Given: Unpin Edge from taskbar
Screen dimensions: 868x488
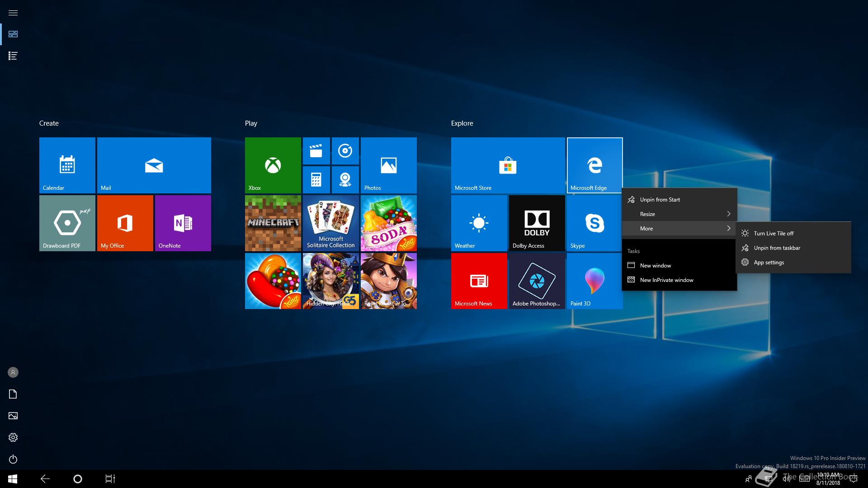Looking at the screenshot, I should click(x=777, y=248).
